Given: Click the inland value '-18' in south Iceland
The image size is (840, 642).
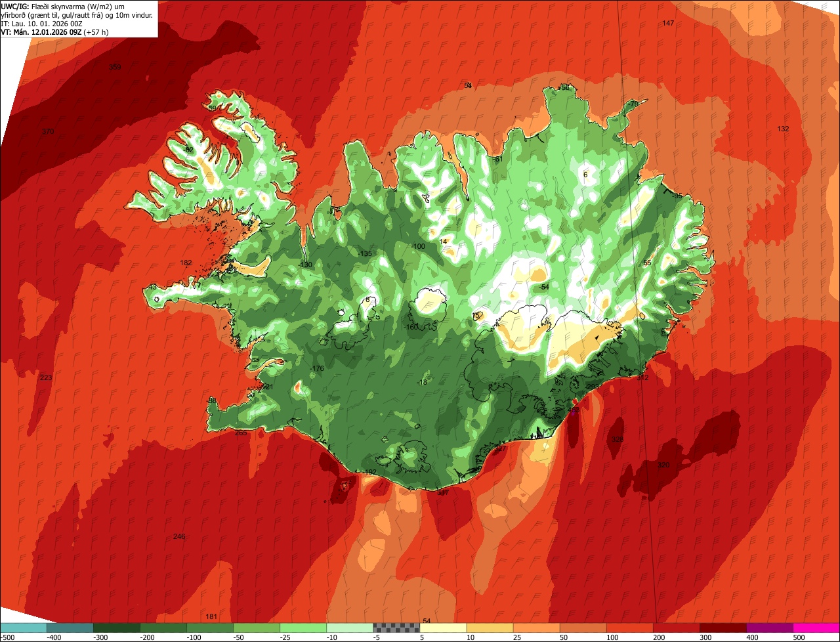Looking at the screenshot, I should point(422,382).
